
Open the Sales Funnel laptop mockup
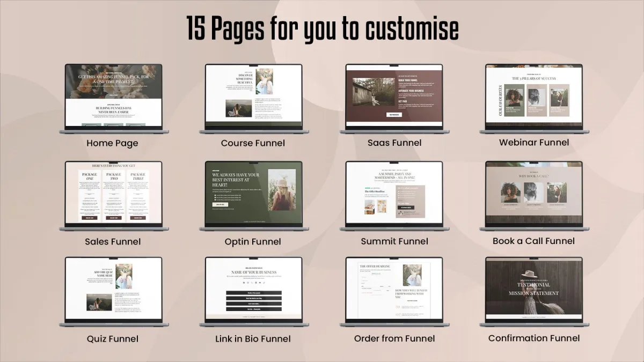click(x=113, y=196)
